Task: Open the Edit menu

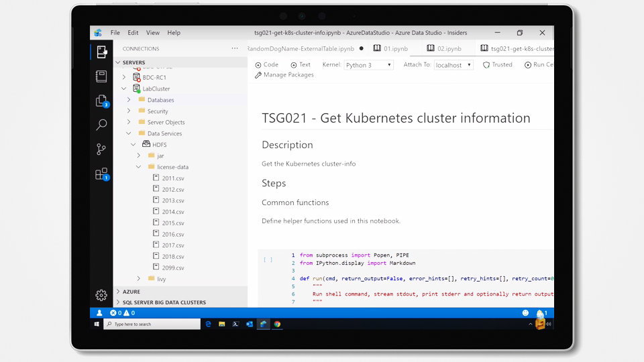Action: click(133, 32)
